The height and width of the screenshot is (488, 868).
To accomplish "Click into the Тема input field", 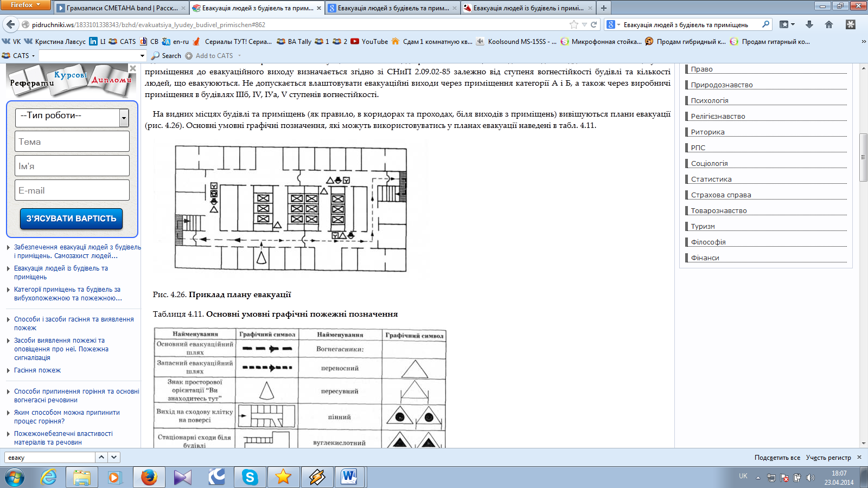I will (72, 142).
